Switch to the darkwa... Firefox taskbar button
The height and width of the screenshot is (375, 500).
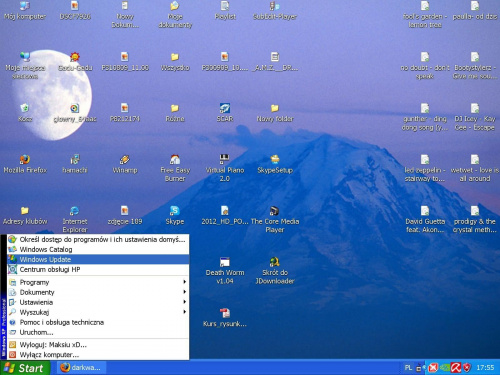coord(81,368)
